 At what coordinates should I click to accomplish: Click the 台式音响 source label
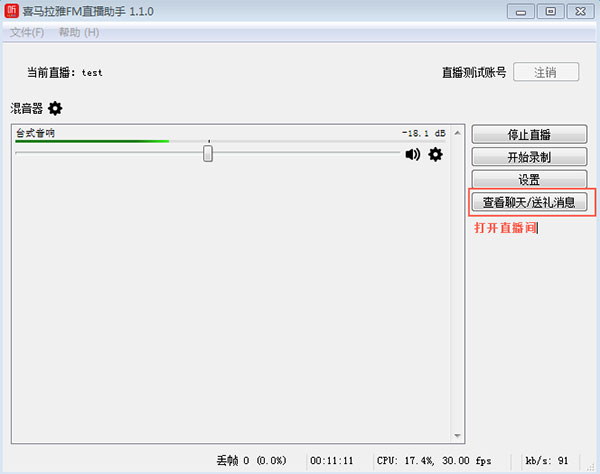click(x=35, y=133)
